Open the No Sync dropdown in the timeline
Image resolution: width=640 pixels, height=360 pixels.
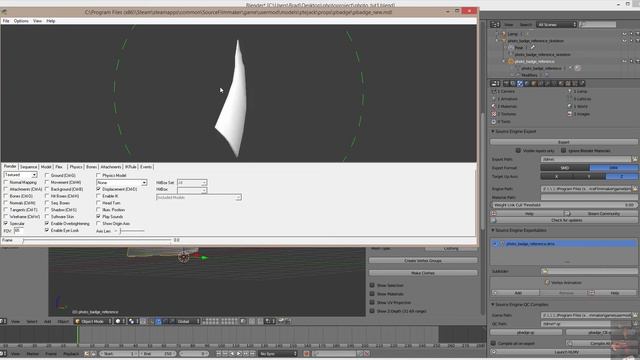278,353
